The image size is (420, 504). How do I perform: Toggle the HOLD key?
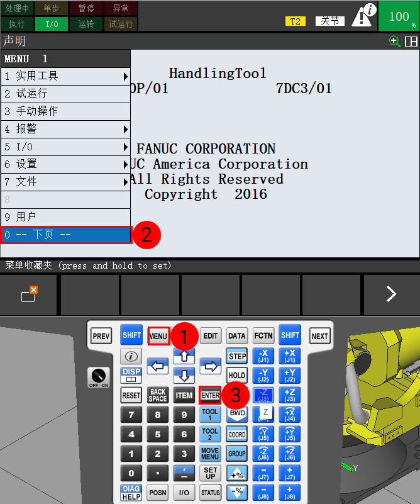[x=237, y=376]
